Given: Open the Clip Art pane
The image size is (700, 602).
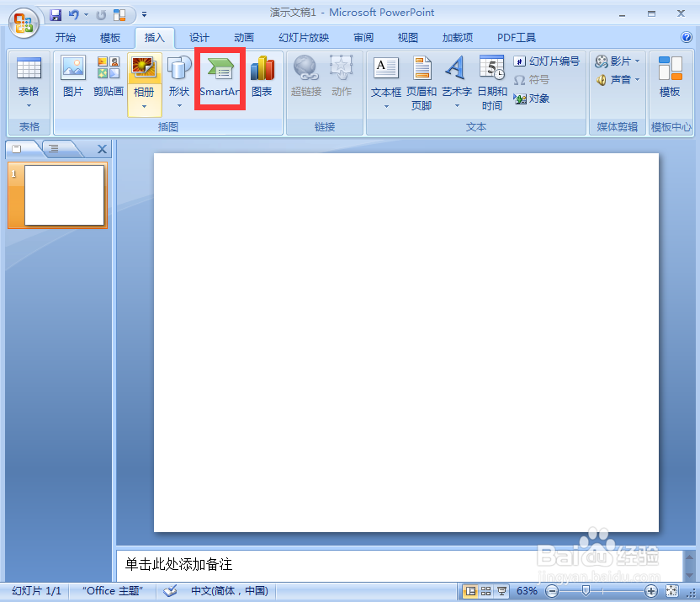Looking at the screenshot, I should tap(109, 77).
